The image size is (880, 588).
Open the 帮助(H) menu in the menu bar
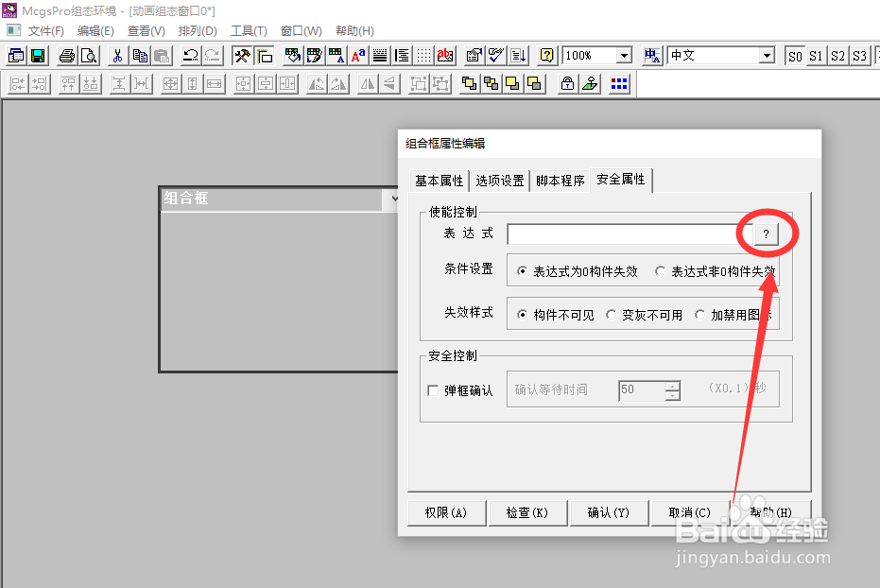point(354,31)
